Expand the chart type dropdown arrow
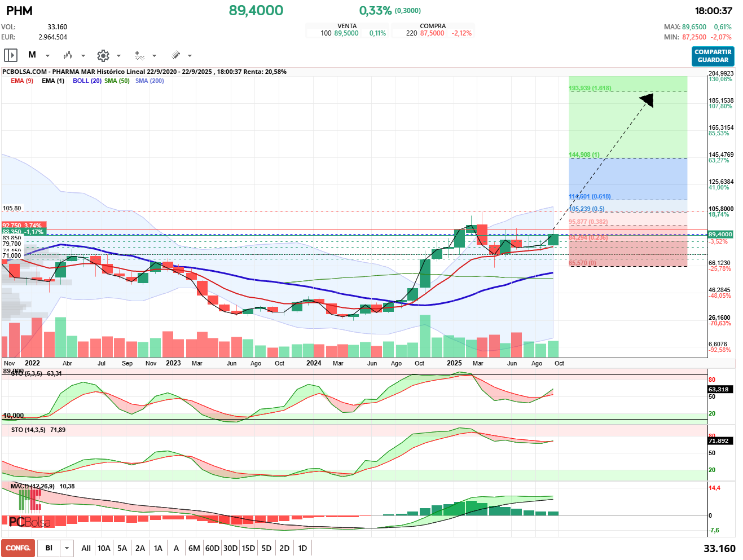 point(83,56)
